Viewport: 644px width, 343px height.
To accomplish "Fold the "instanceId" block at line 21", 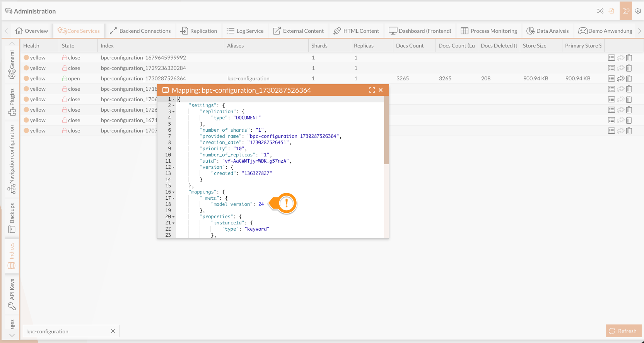I will (x=174, y=223).
